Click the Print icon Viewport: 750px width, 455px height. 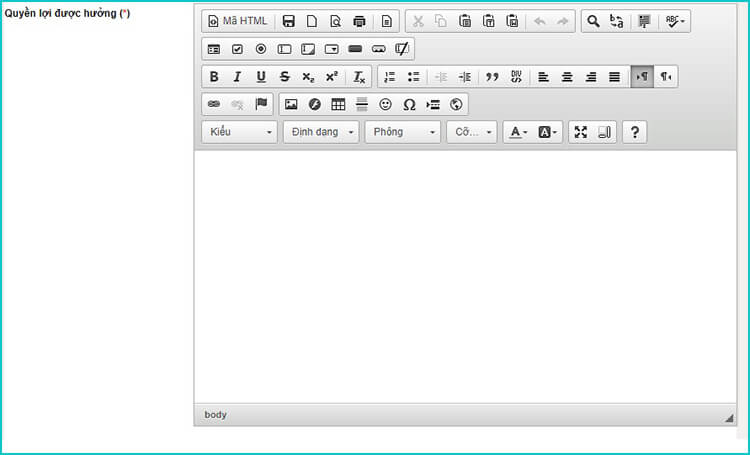(x=359, y=21)
